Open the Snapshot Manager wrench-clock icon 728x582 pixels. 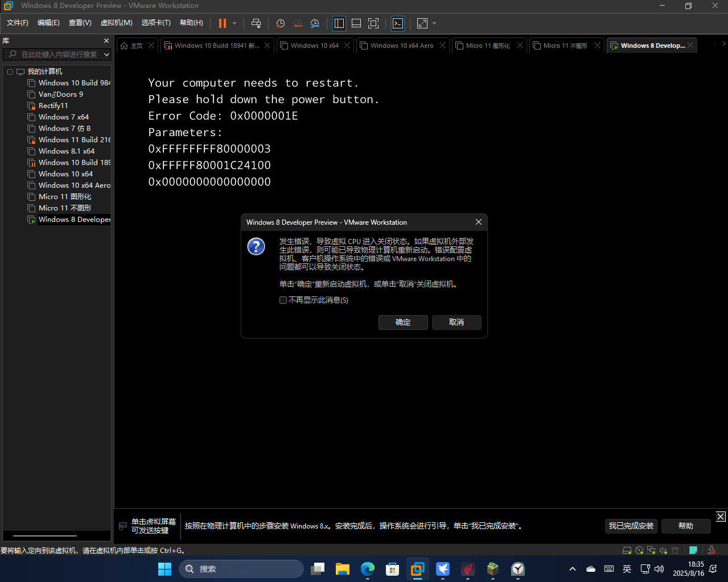click(x=315, y=23)
